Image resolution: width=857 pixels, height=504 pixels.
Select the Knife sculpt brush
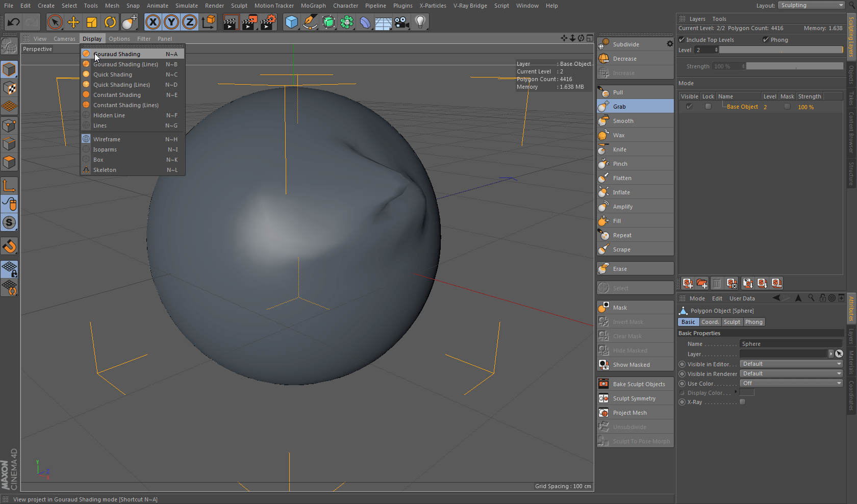(x=635, y=149)
